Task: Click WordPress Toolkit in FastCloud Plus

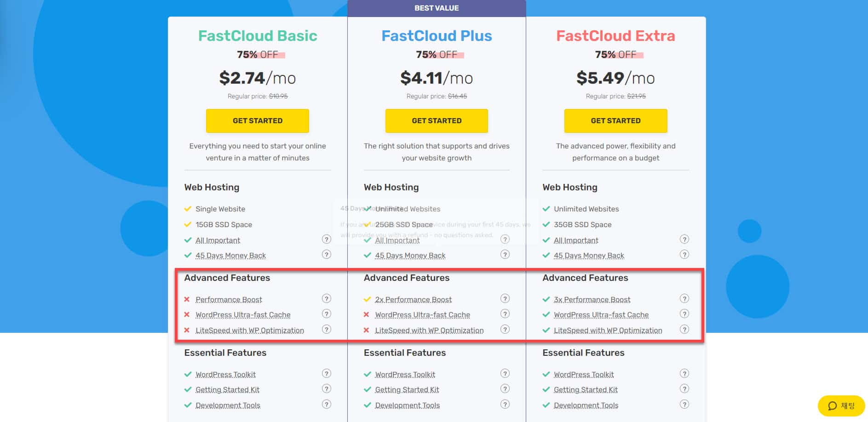Action: (x=405, y=374)
